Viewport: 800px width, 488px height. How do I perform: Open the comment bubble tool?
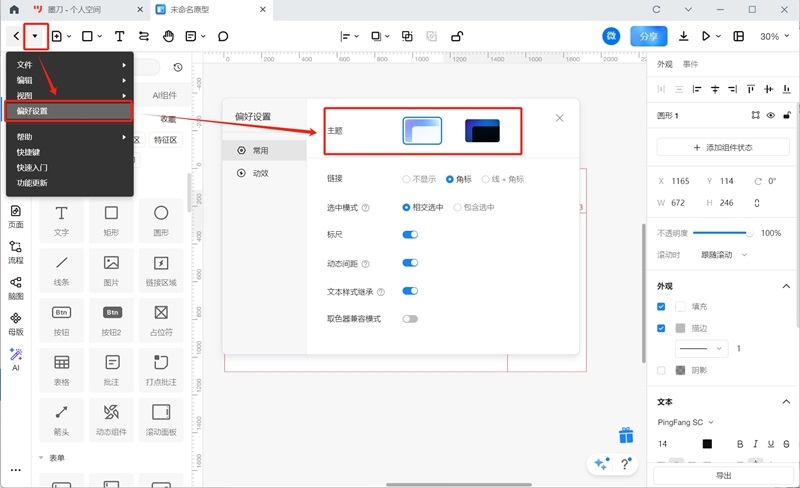click(x=223, y=36)
